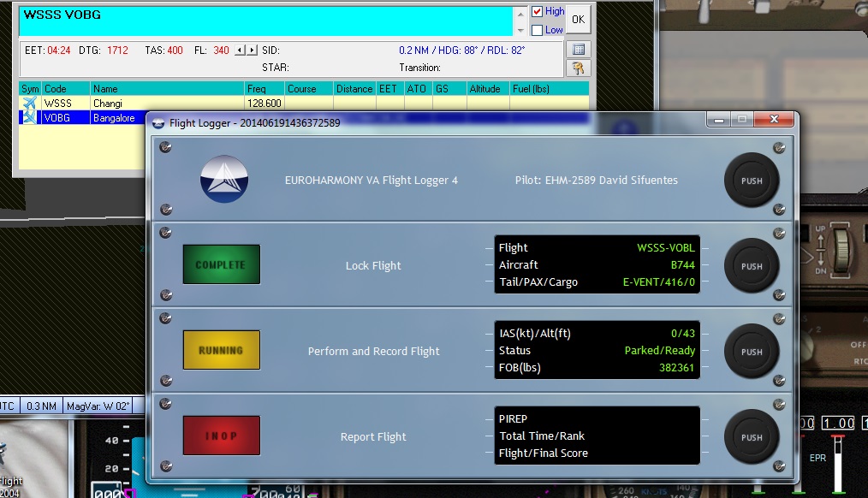Image resolution: width=868 pixels, height=498 pixels.
Task: Open the grid table icon below OK
Action: coord(579,50)
